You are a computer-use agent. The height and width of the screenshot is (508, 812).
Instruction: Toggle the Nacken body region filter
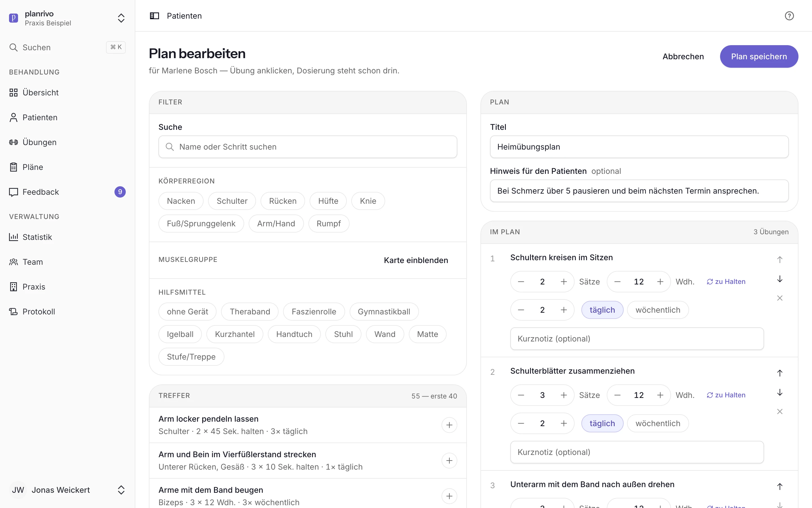click(181, 201)
